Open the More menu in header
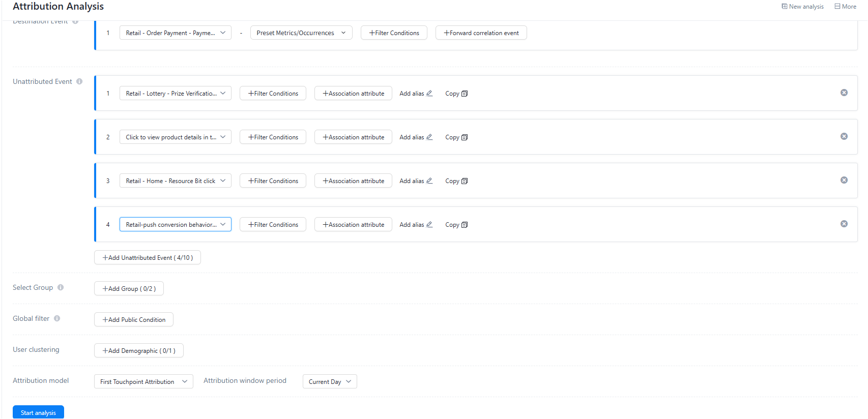This screenshot has width=868, height=419. click(x=845, y=7)
